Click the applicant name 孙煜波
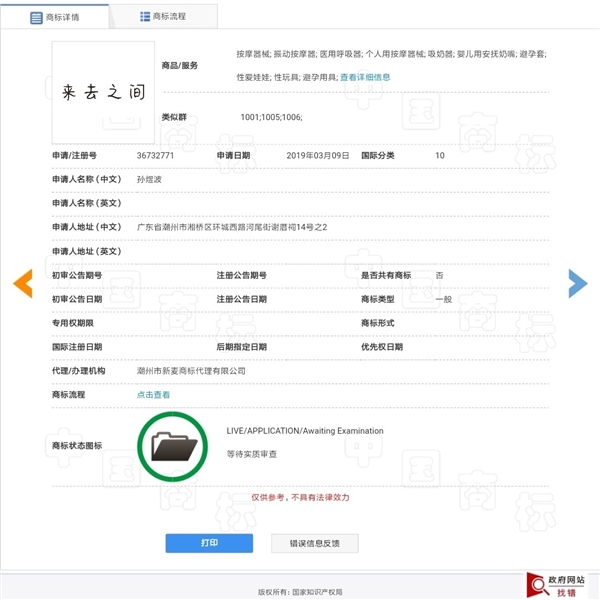 (x=148, y=180)
